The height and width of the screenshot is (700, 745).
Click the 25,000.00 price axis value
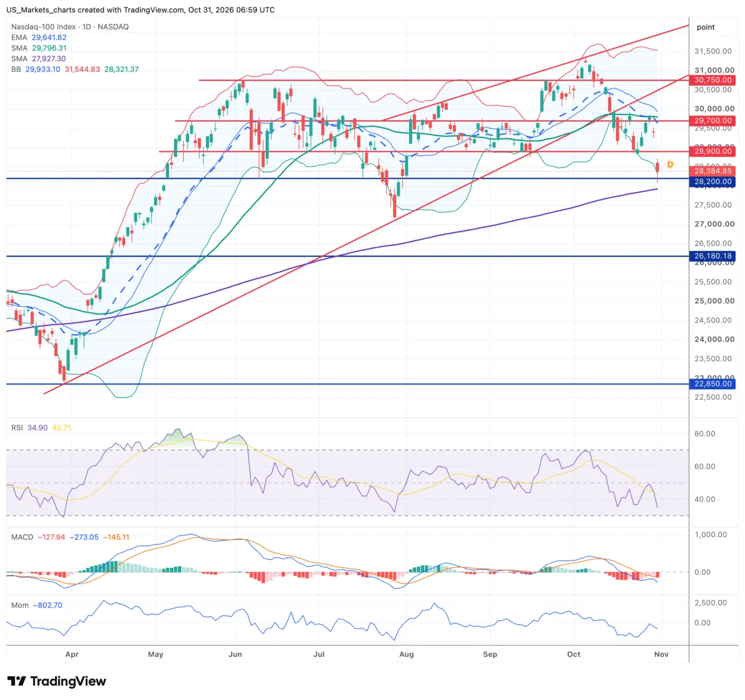click(714, 301)
